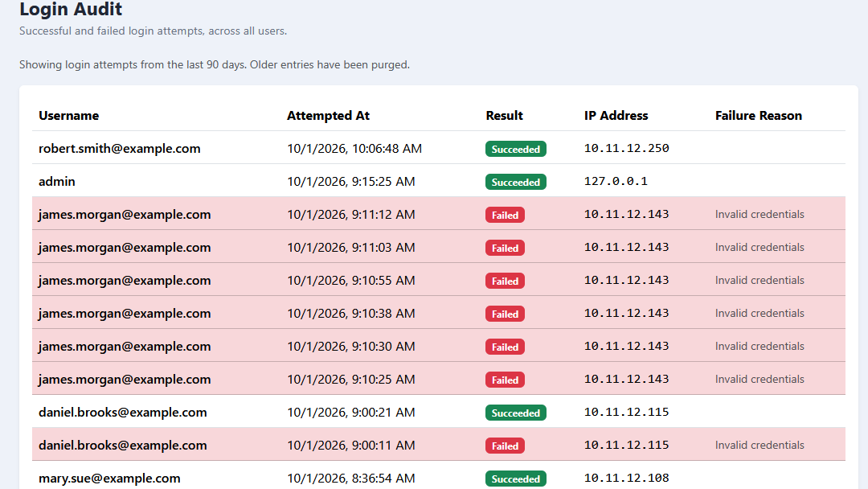Click Invalid credentials in 9:10:25 AM row
Screen dimensions: 868x489
tap(759, 380)
